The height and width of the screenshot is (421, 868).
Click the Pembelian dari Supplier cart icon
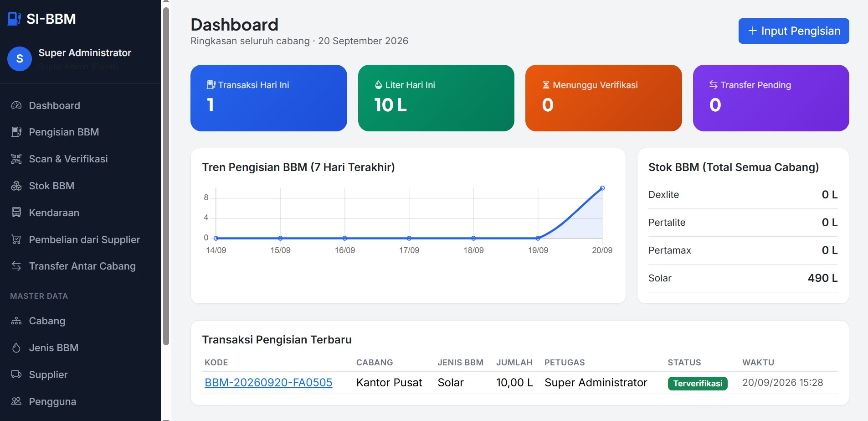[16, 239]
